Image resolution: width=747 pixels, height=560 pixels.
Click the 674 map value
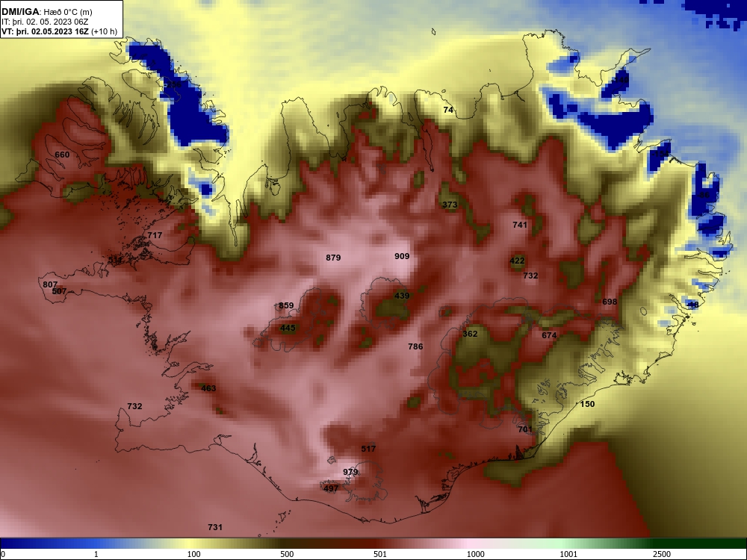[x=549, y=335]
